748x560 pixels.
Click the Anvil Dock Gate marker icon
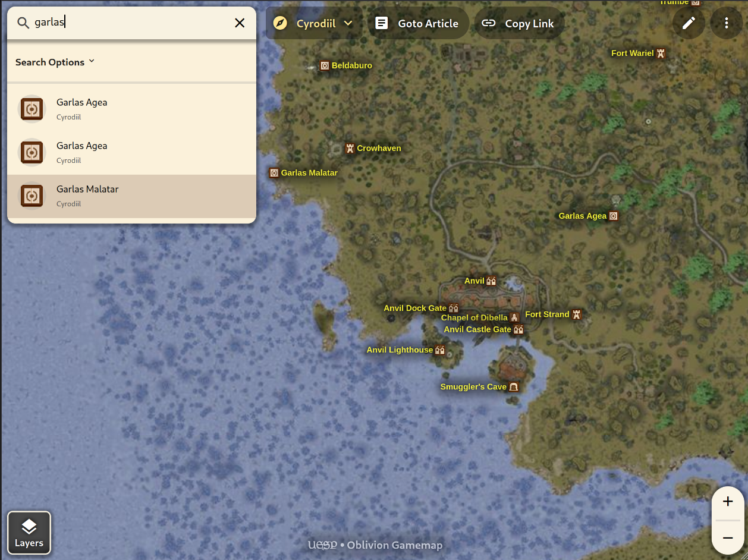(x=454, y=308)
